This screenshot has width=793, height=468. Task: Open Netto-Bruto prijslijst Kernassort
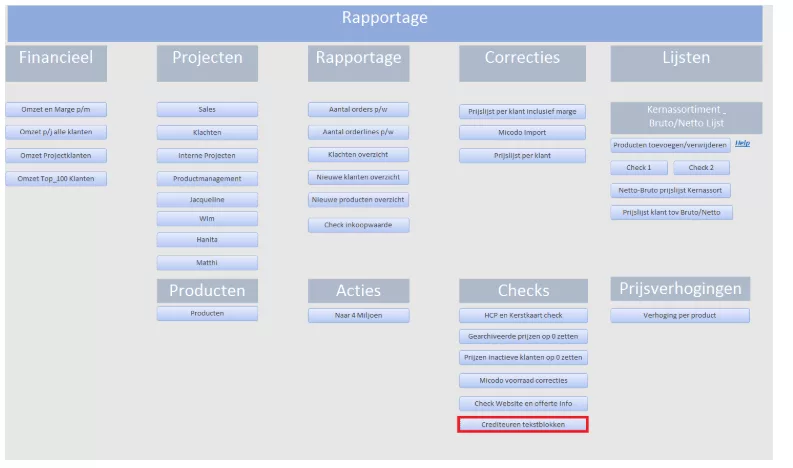coord(670,191)
